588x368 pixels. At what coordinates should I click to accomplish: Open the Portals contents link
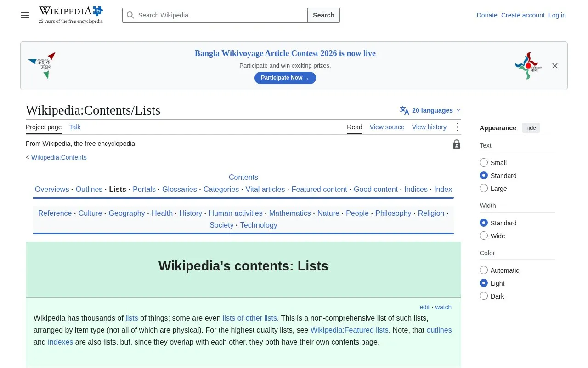pos(144,189)
